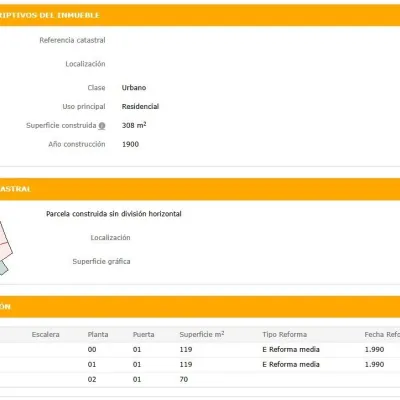Click the bottom orange construction section header
The height and width of the screenshot is (400, 400).
[200, 307]
